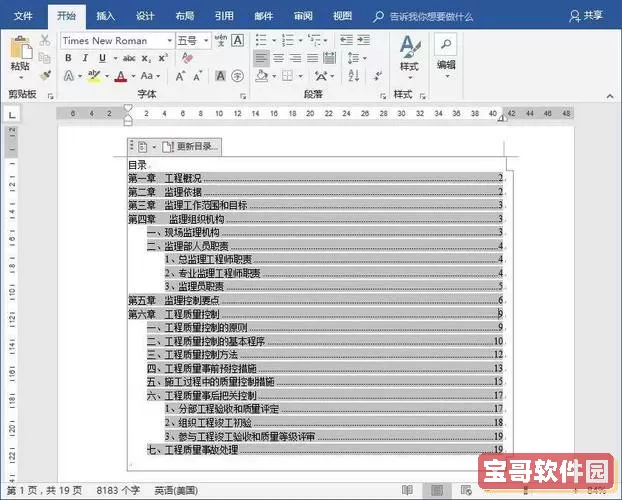This screenshot has width=622, height=500.
Task: Switch to the Layout (布局) tab
Action: pos(185,16)
